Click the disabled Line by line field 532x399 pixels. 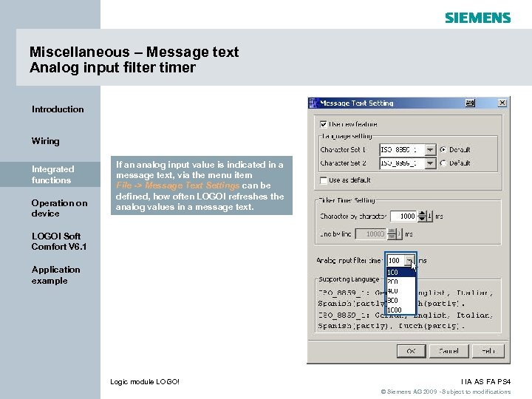pos(370,233)
